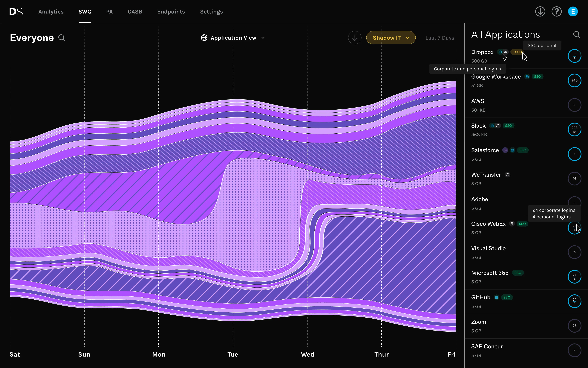Image resolution: width=588 pixels, height=368 pixels.
Task: Open the help question-mark icon
Action: tap(556, 11)
